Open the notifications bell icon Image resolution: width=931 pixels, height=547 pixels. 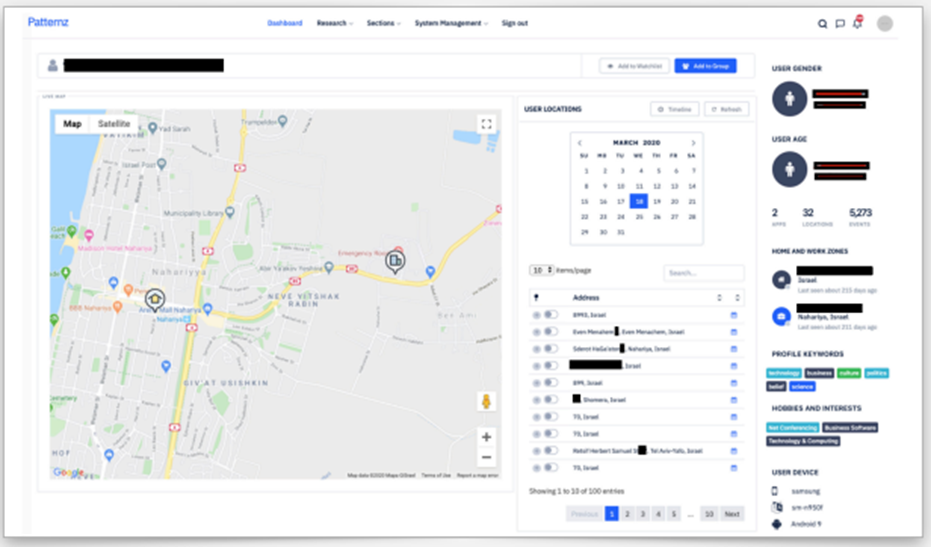pos(857,23)
